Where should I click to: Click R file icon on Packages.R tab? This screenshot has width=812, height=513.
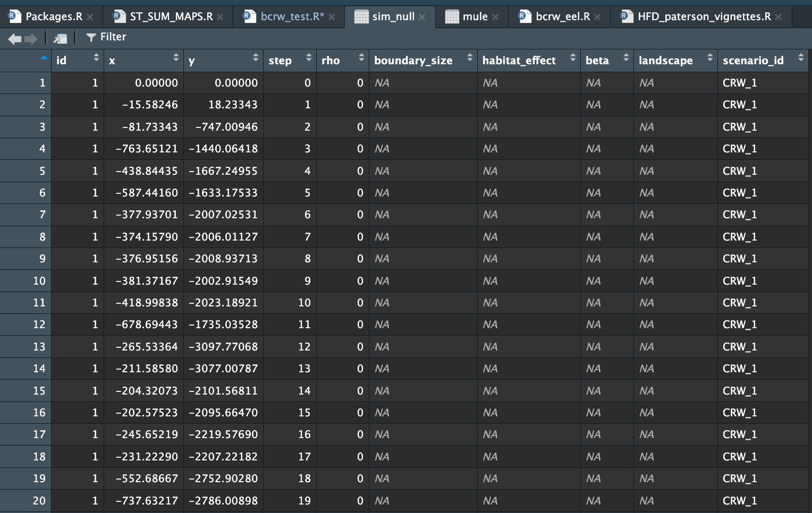[x=14, y=16]
